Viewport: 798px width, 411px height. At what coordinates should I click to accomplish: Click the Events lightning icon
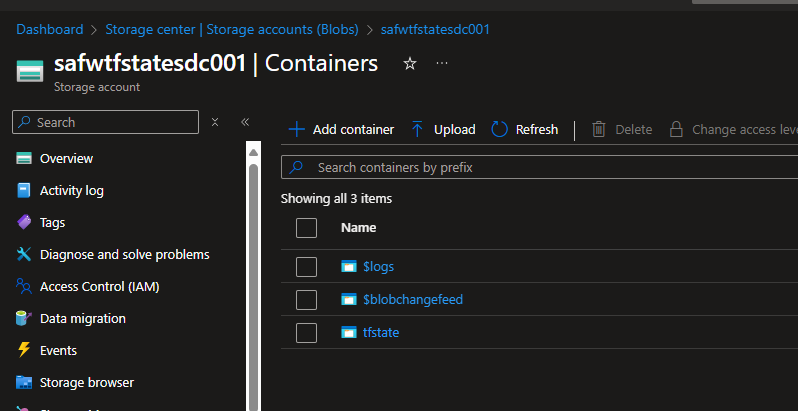tap(24, 350)
